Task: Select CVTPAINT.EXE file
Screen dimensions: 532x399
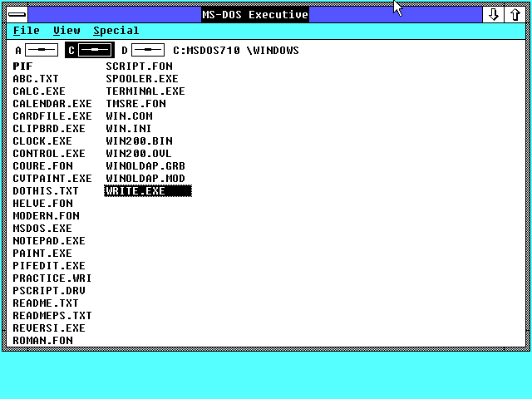Action: point(52,179)
